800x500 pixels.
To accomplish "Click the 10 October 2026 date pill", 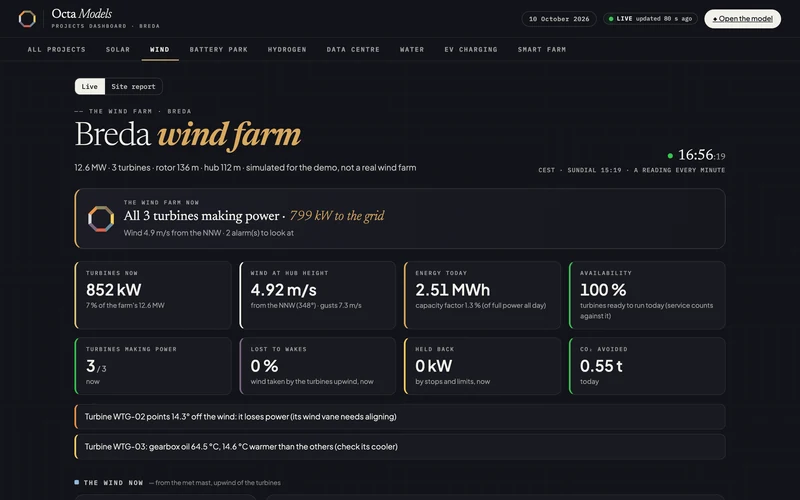I will pos(559,19).
